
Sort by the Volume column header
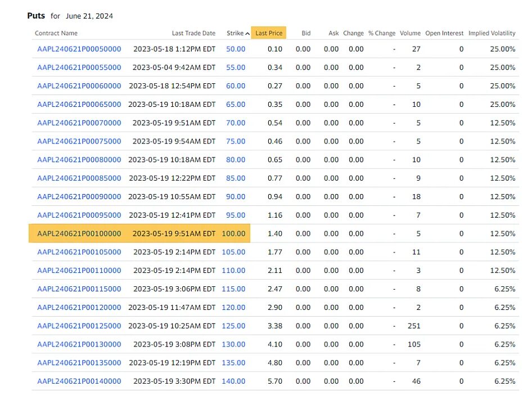pyautogui.click(x=410, y=33)
